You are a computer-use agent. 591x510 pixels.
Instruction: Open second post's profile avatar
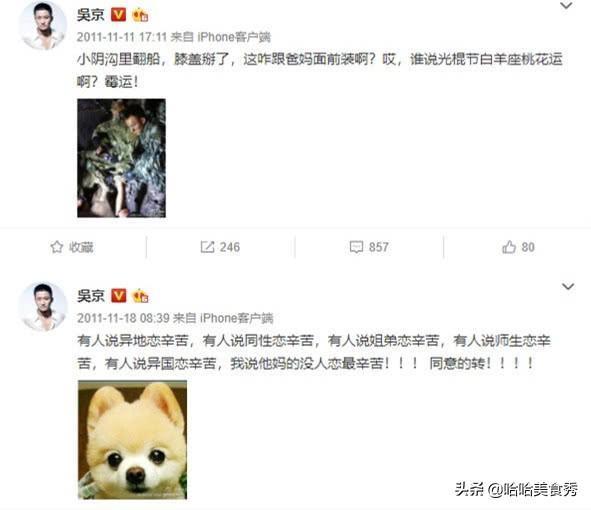pyautogui.click(x=43, y=306)
